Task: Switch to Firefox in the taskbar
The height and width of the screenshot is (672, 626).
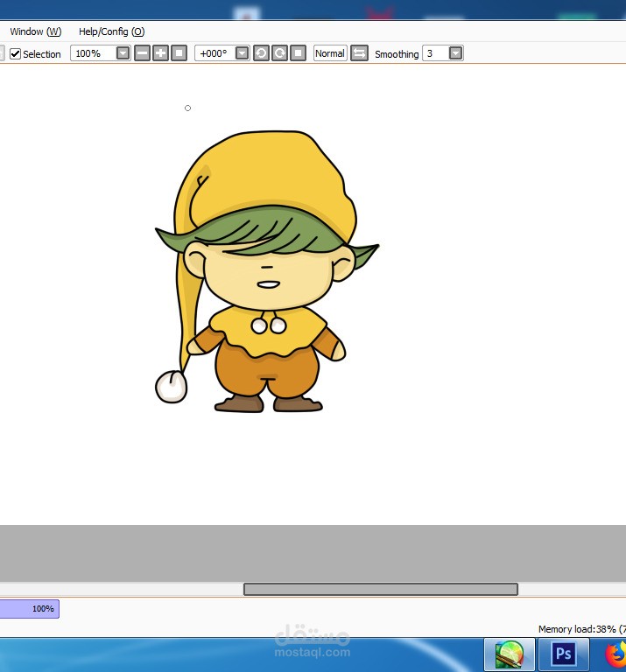Action: [x=616, y=654]
